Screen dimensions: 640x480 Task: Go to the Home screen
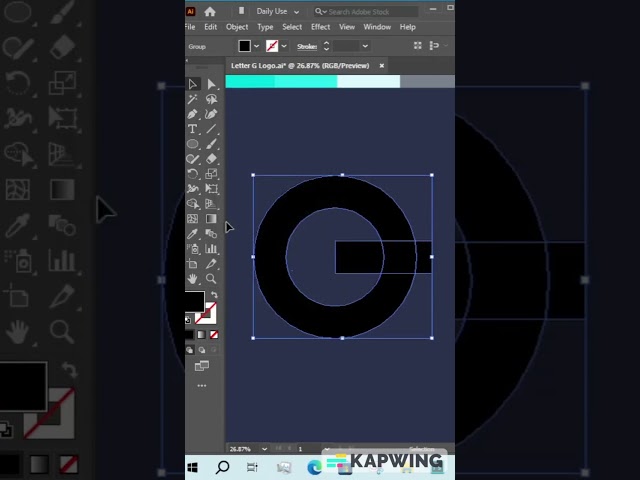(210, 11)
